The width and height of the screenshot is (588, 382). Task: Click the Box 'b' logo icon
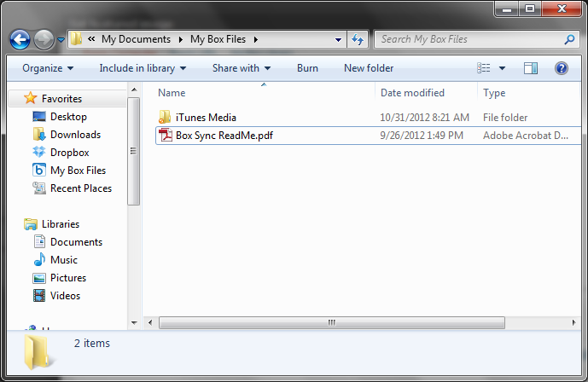click(x=39, y=170)
